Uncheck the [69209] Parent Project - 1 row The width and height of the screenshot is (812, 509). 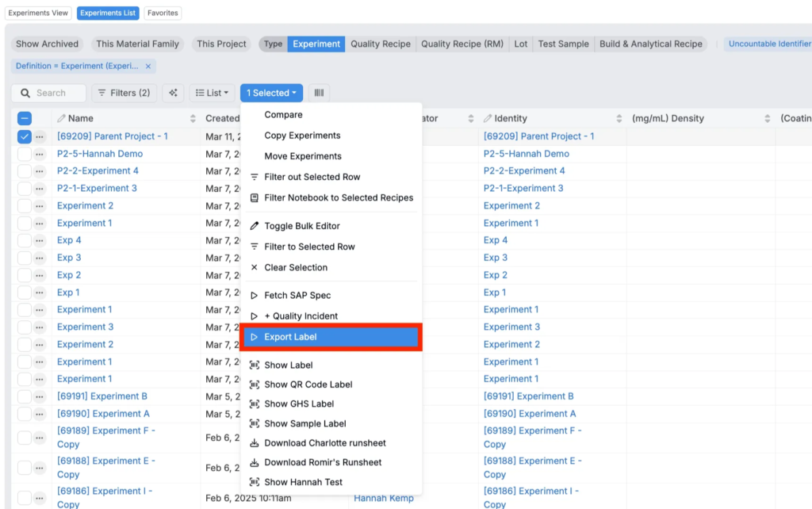25,136
